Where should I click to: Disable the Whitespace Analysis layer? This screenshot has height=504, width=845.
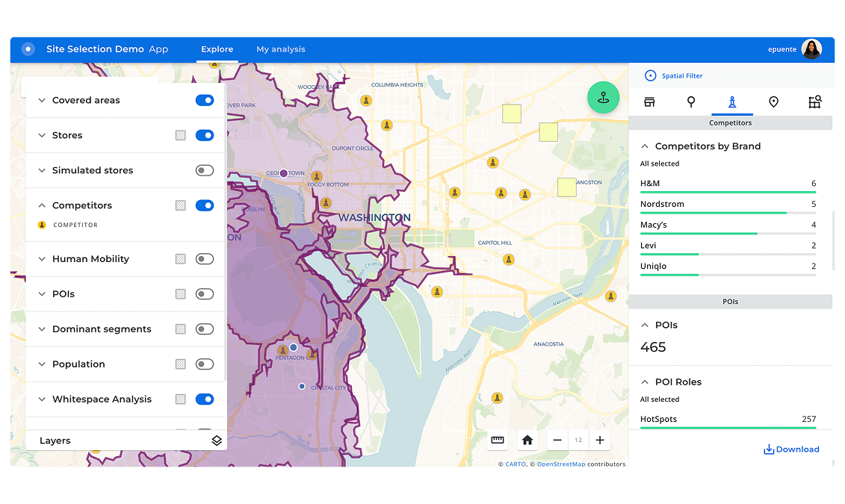click(205, 399)
